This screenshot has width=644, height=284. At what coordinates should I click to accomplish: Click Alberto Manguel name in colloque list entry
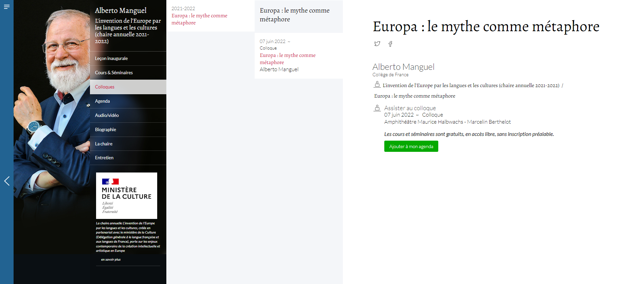tap(279, 69)
